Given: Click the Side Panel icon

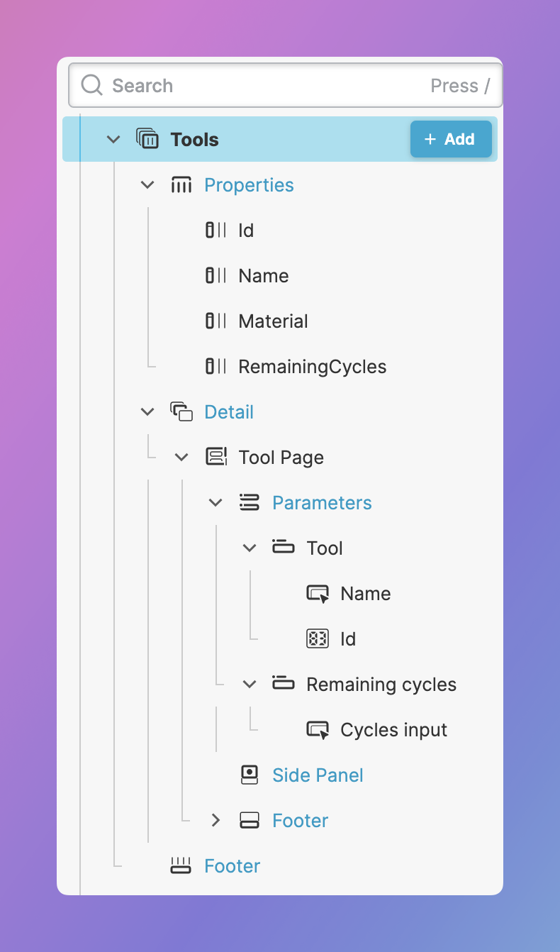Looking at the screenshot, I should pyautogui.click(x=250, y=775).
